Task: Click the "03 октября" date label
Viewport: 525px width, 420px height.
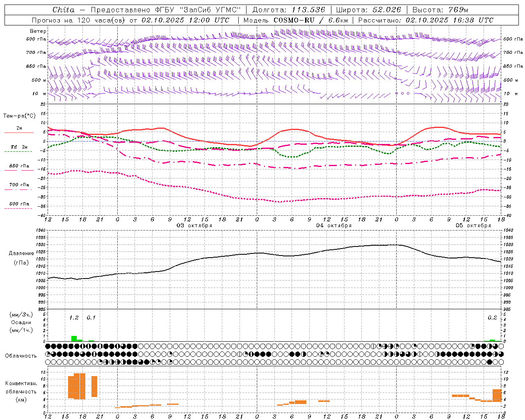Action: (x=194, y=226)
